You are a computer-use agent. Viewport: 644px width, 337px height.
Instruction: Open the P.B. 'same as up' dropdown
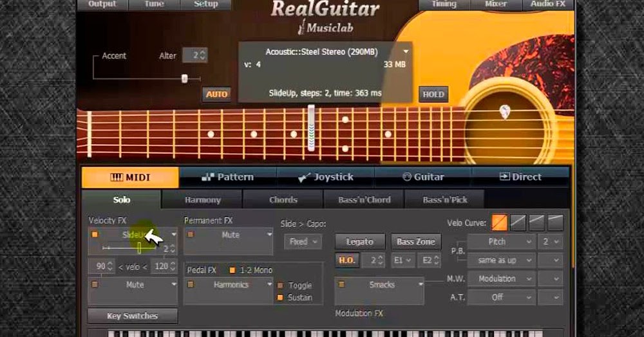[x=501, y=260]
